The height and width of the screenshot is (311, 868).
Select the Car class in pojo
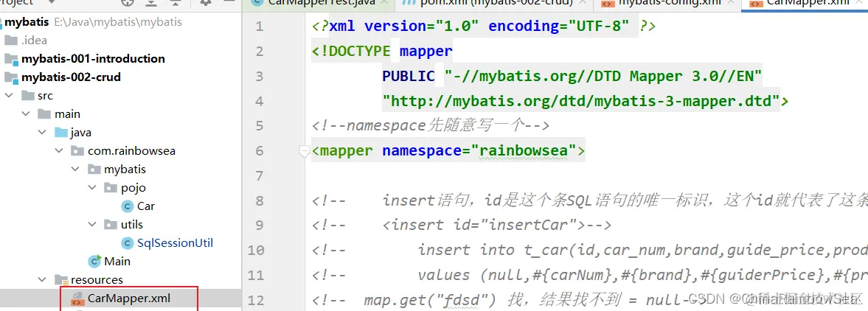(x=146, y=206)
